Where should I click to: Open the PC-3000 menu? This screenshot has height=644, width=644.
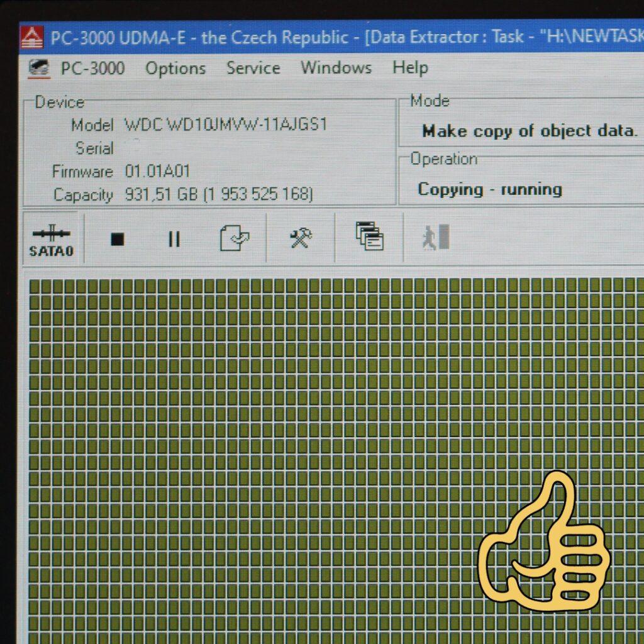pos(93,68)
